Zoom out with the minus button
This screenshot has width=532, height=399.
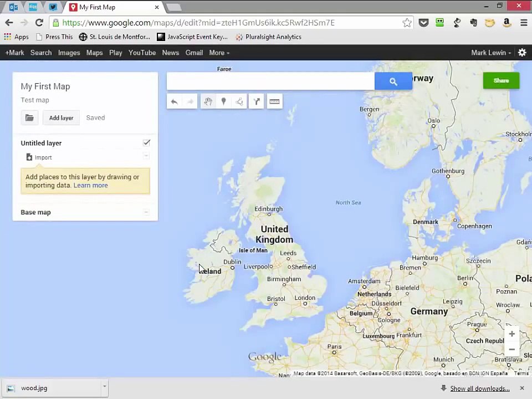[512, 349]
